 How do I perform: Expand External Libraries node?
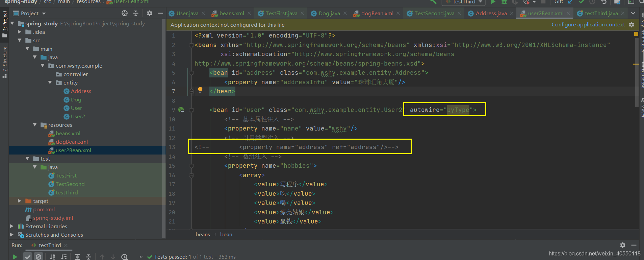tap(12, 226)
